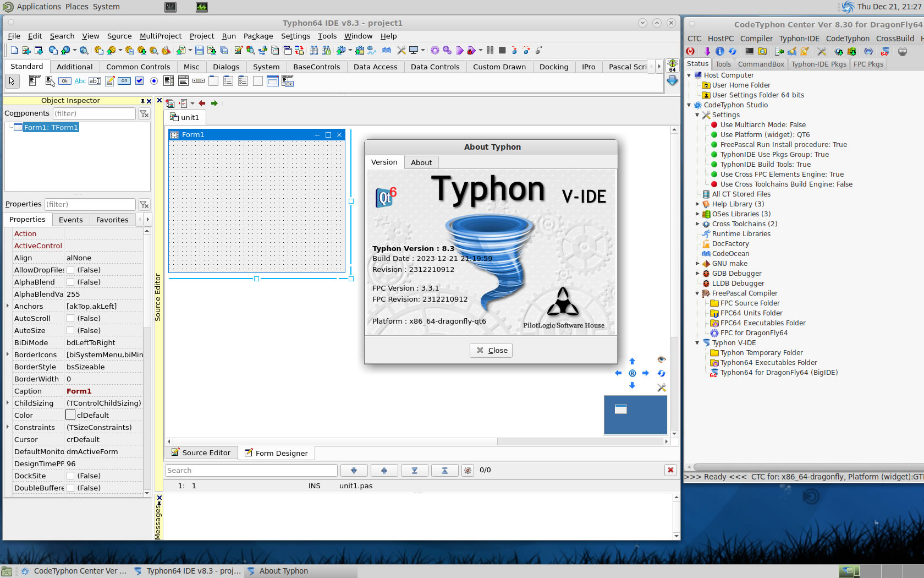Click the search next (down arrow) button
The image size is (924, 578).
coord(354,470)
